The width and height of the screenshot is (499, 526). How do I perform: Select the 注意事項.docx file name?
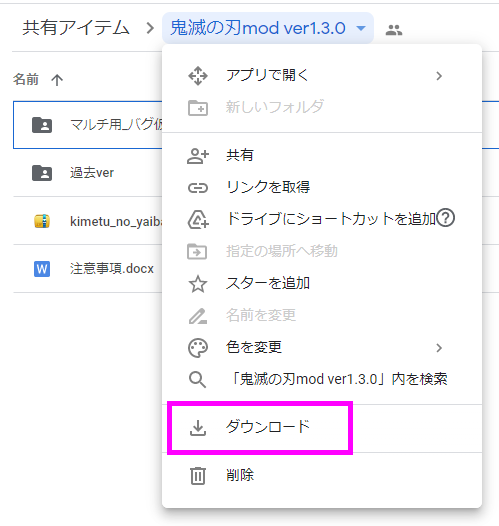[x=112, y=269]
